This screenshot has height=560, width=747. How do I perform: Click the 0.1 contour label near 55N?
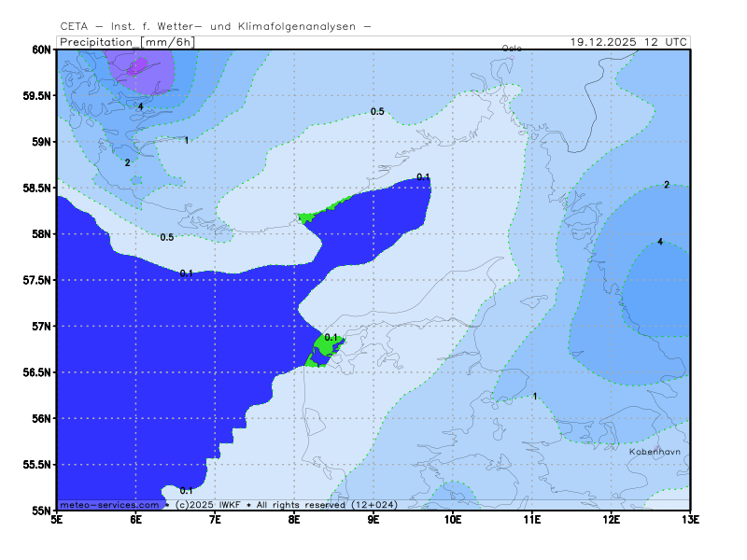click(186, 490)
